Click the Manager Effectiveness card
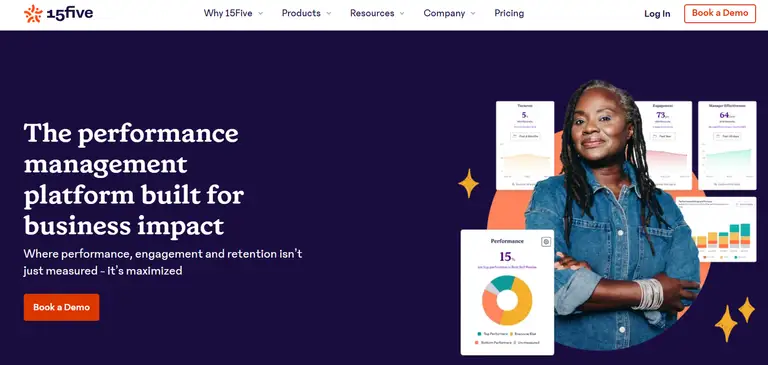The width and height of the screenshot is (768, 365). [x=727, y=146]
